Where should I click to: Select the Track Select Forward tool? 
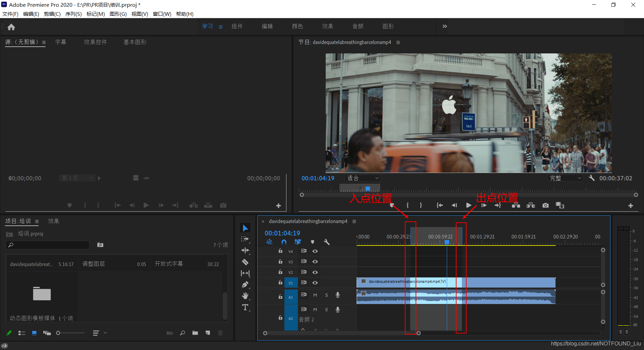click(x=245, y=239)
